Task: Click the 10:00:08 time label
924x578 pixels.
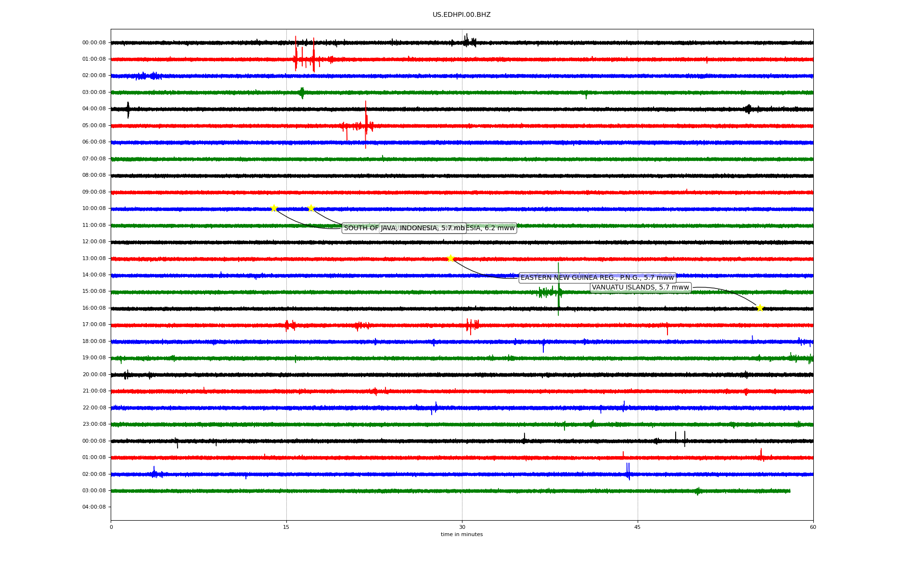Action: pos(94,209)
